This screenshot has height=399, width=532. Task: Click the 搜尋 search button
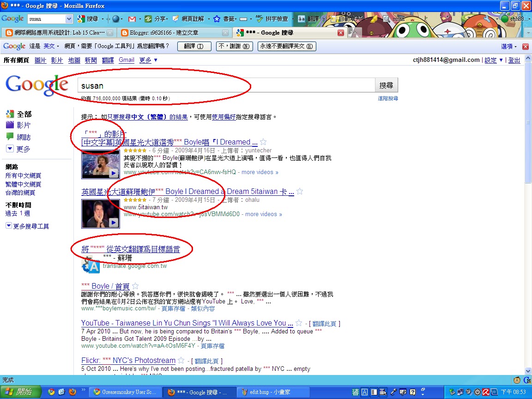386,85
